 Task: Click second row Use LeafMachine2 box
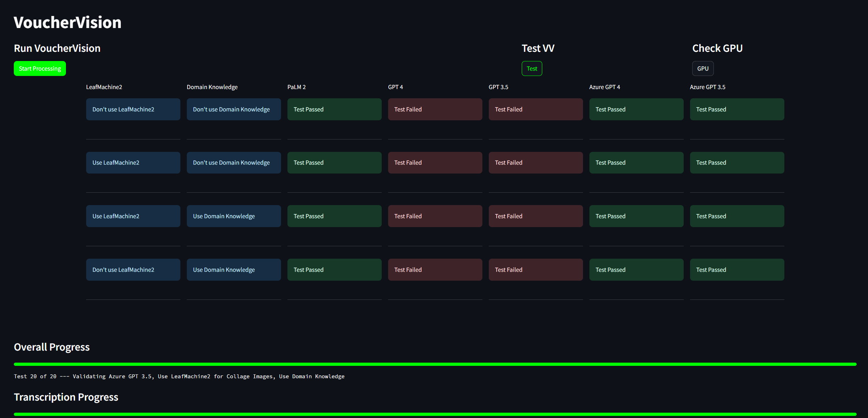pos(133,163)
